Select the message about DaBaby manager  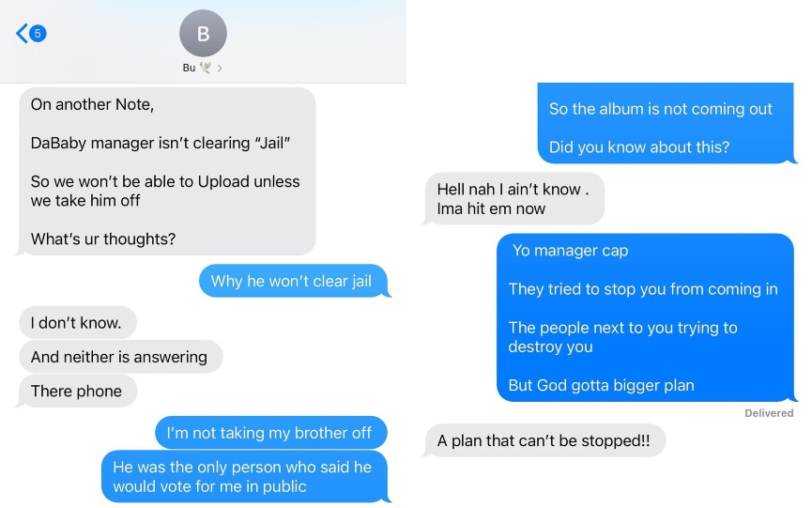(x=167, y=172)
